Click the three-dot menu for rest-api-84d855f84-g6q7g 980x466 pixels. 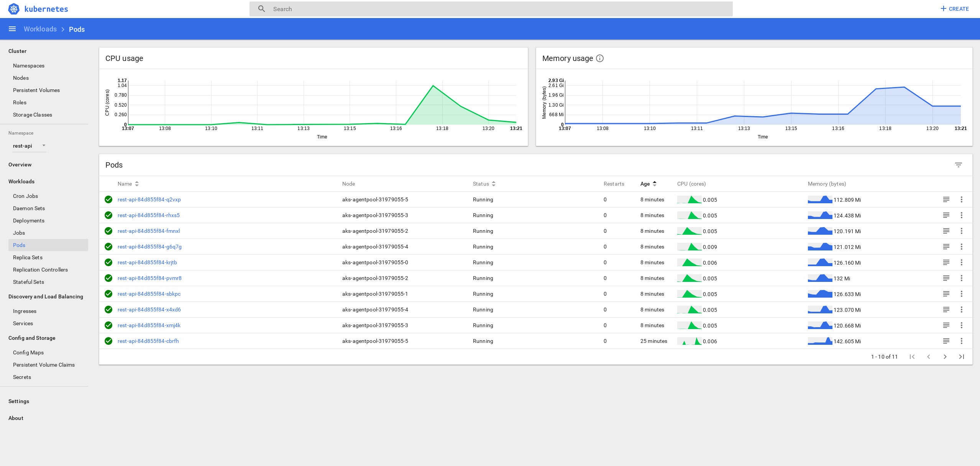pyautogui.click(x=962, y=247)
